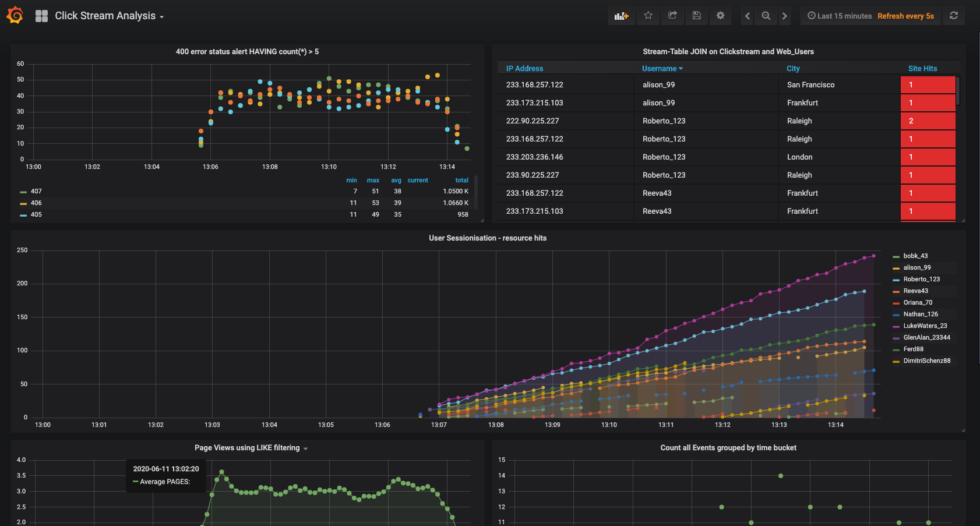Image resolution: width=980 pixels, height=526 pixels.
Task: Click the Grafana logo
Action: [x=15, y=15]
